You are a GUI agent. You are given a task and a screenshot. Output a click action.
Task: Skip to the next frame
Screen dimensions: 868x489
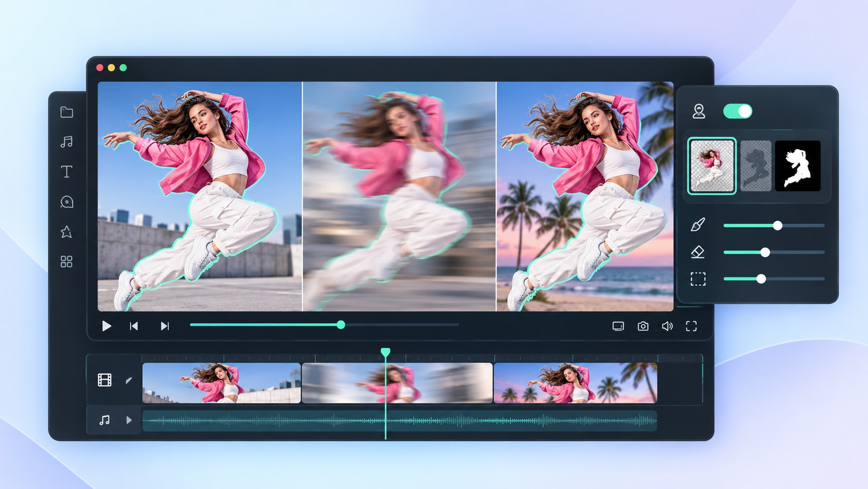tap(165, 326)
